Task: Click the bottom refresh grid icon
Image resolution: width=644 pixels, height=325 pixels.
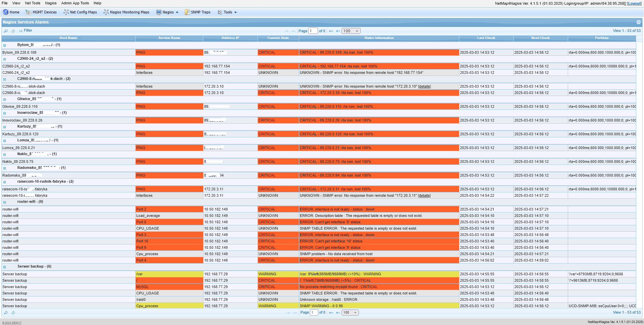Action: point(13,313)
